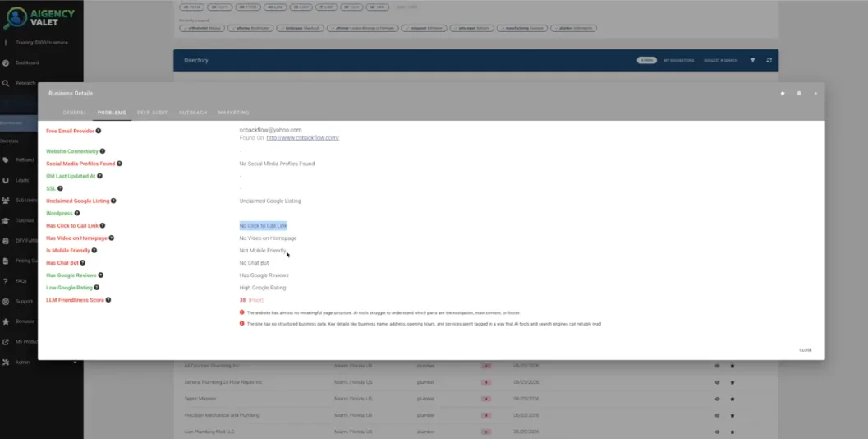
Task: Click the help icon beside SSL
Action: [x=60, y=188]
